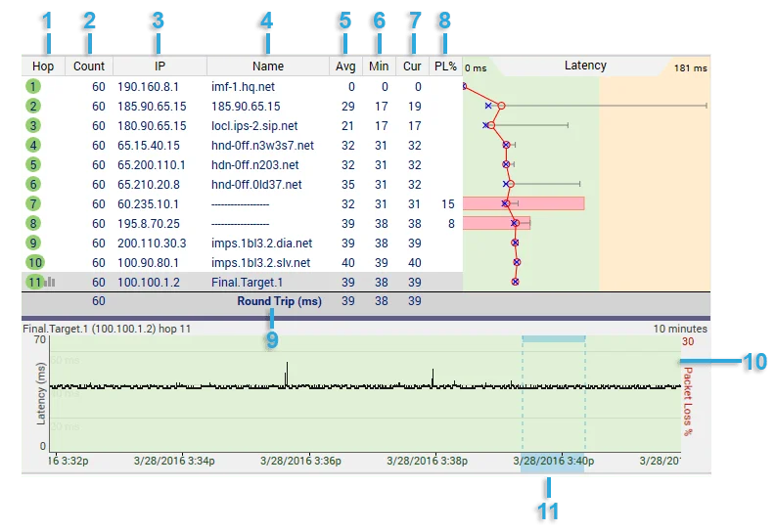
Task: Click the green hop 6 circle icon
Action: [x=33, y=185]
